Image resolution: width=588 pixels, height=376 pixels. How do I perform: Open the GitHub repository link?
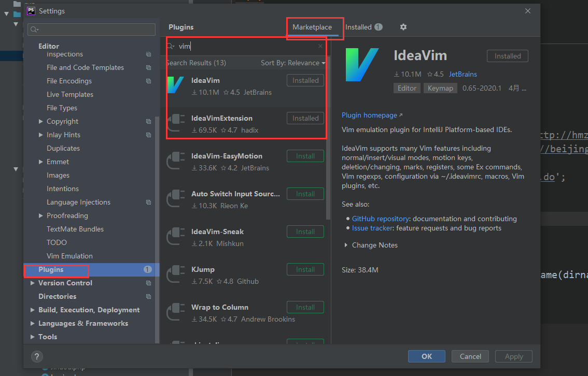click(x=380, y=219)
